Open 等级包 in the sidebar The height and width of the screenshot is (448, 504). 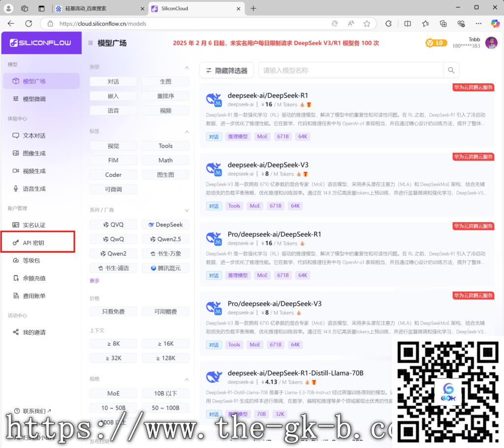[41, 260]
